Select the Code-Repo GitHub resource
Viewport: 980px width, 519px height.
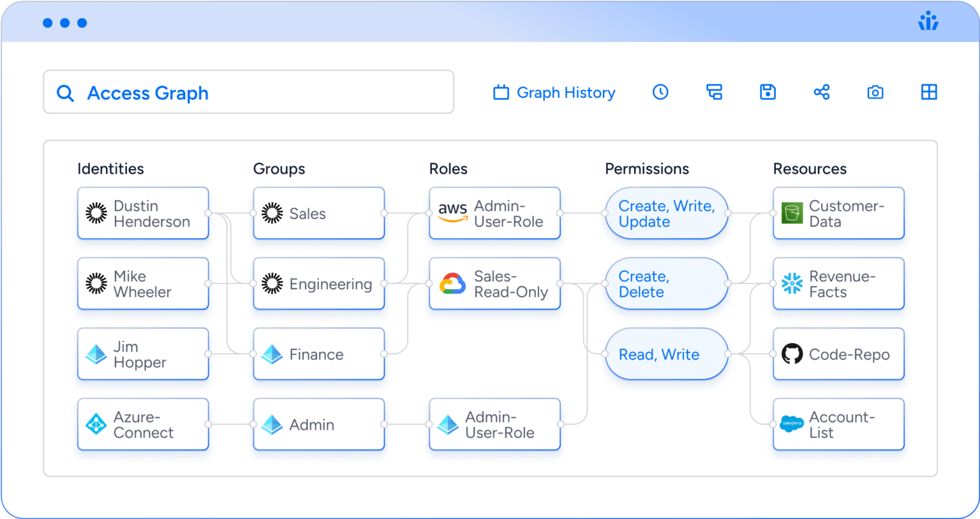pyautogui.click(x=838, y=354)
